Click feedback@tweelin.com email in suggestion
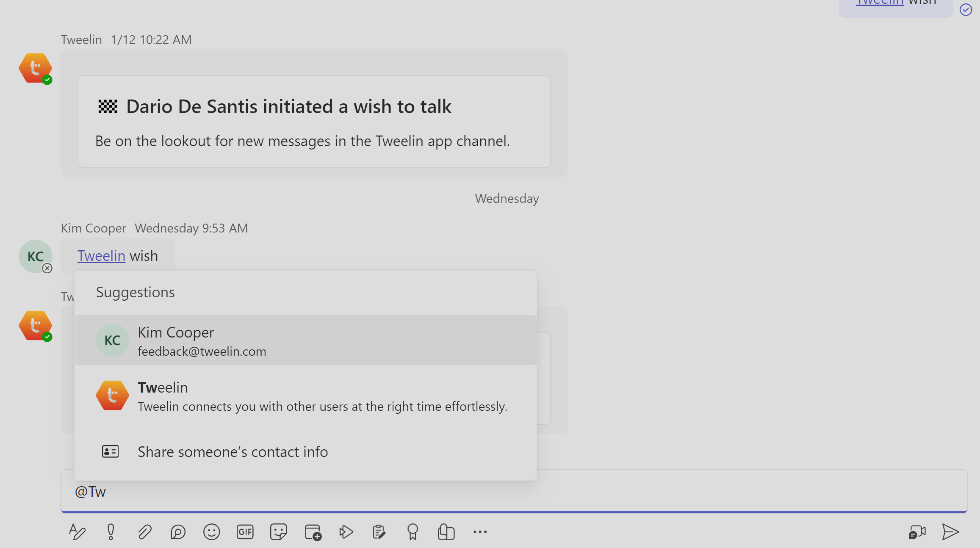The image size is (980, 548). 202,351
